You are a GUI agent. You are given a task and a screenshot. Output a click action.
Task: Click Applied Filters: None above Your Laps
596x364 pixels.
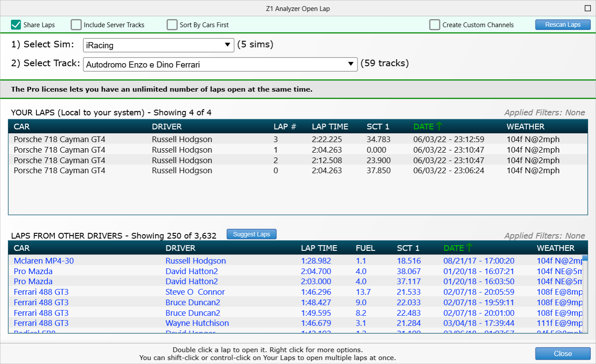pyautogui.click(x=545, y=113)
